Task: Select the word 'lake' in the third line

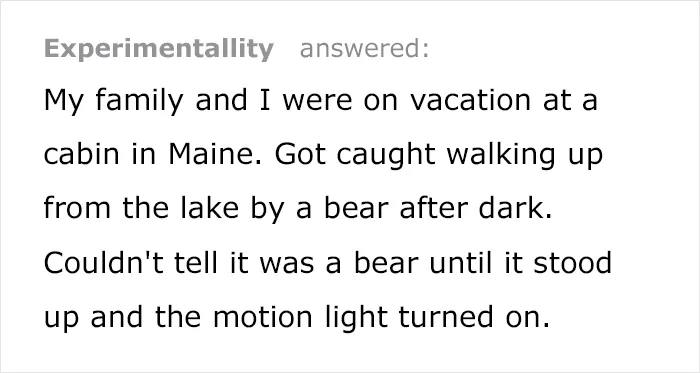Action: (209, 208)
